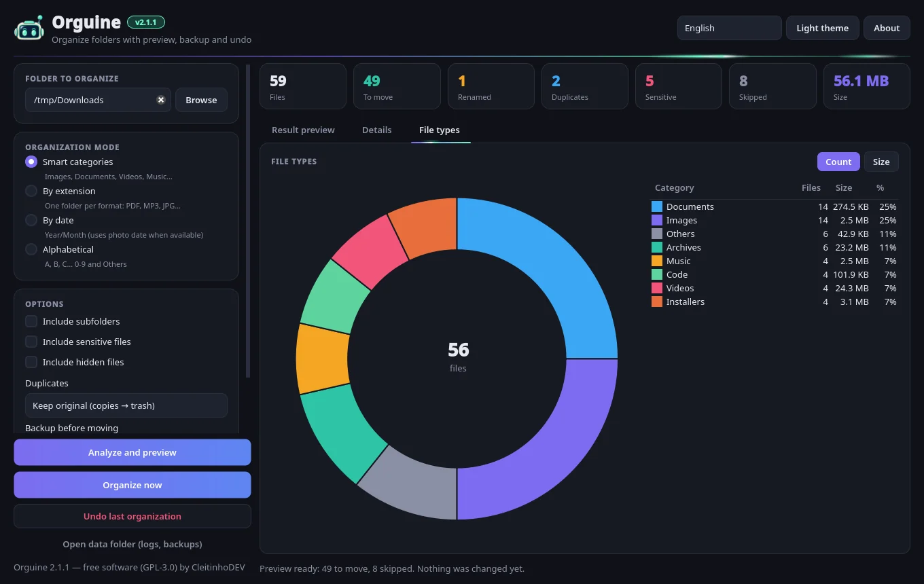The image size is (924, 584).
Task: Click the Backup before moving label
Action: point(71,428)
